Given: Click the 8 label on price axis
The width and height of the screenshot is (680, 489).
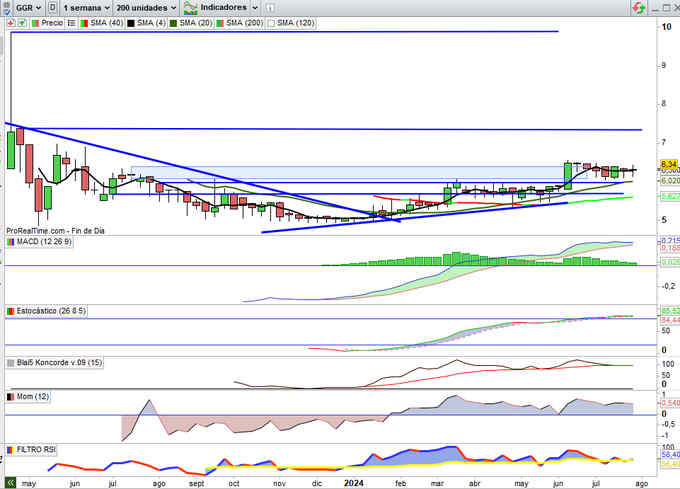Looking at the screenshot, I should click(x=664, y=104).
